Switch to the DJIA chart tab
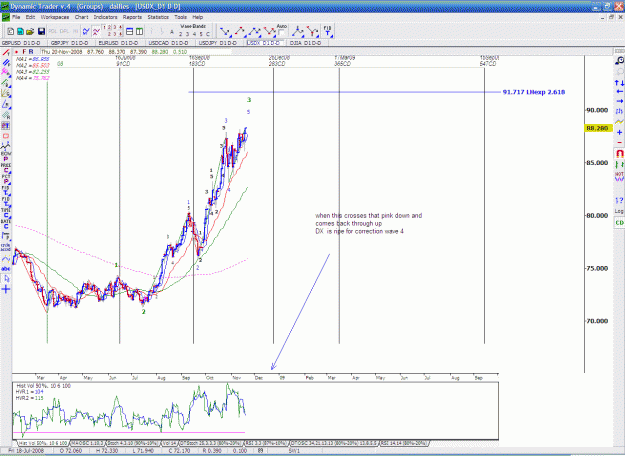This screenshot has height=456, width=625. pos(305,43)
